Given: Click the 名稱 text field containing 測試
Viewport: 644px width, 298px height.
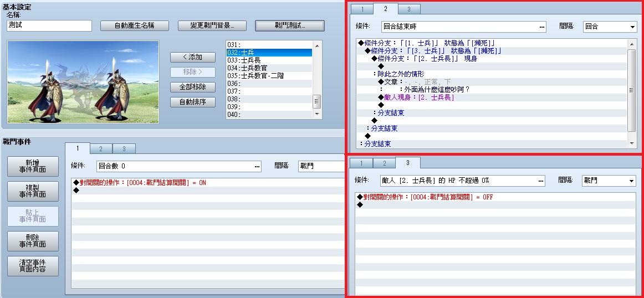Looking at the screenshot, I should coord(49,25).
